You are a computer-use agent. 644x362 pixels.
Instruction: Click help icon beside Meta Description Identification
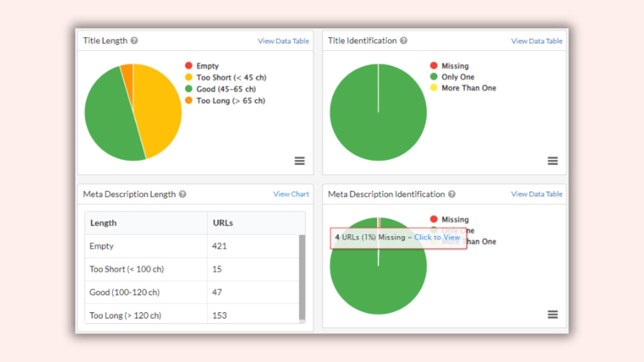(452, 194)
